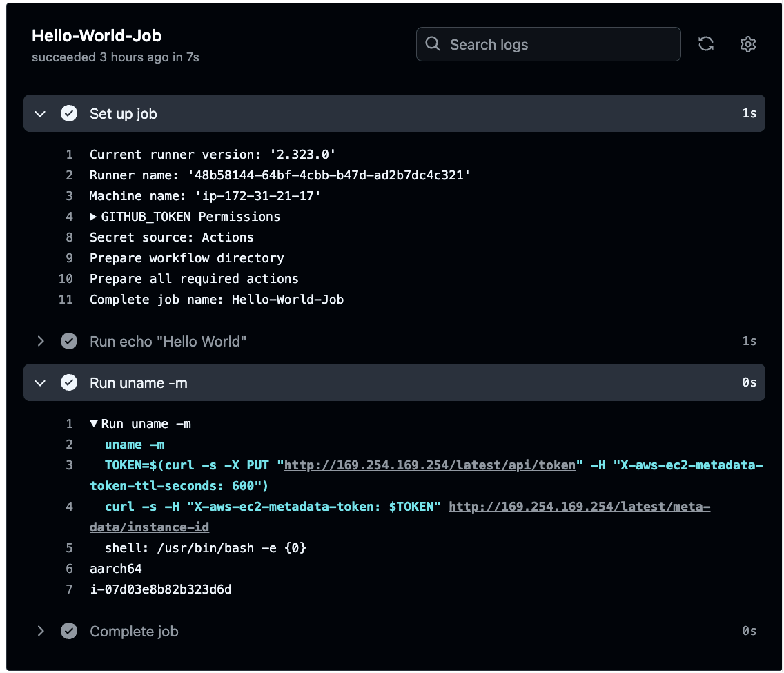Click the 'Complete job name: Hello-World-Job' line
This screenshot has height=673, width=784.
click(x=217, y=300)
